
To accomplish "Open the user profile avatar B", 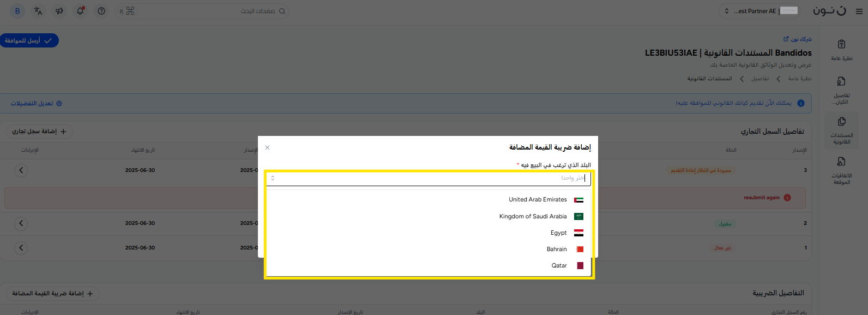I will point(17,11).
